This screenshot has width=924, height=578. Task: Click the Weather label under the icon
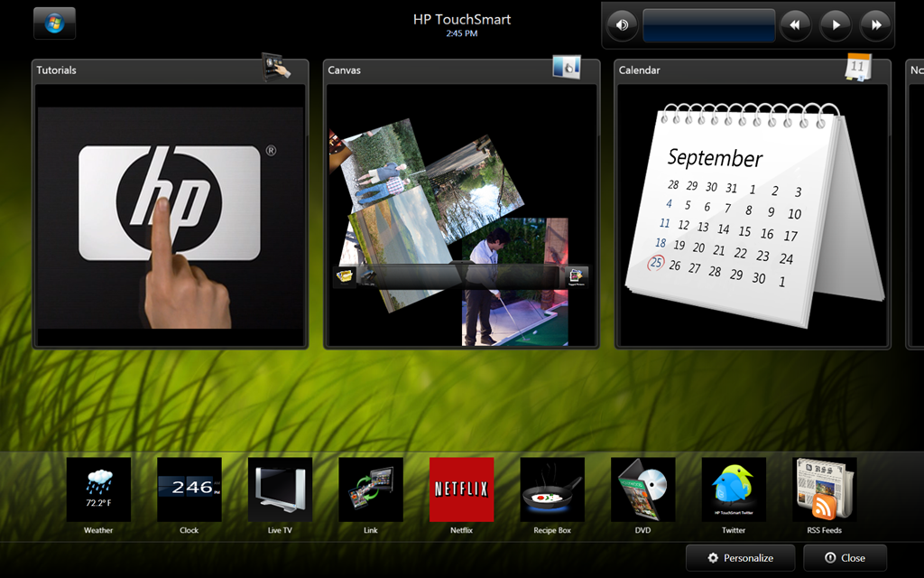98,530
